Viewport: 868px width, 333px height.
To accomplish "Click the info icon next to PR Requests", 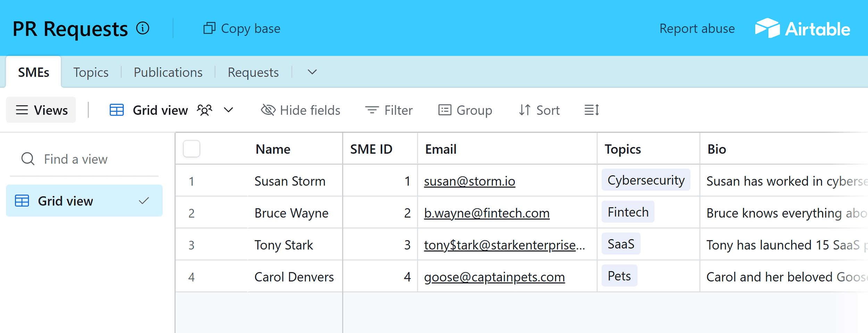I will point(142,28).
